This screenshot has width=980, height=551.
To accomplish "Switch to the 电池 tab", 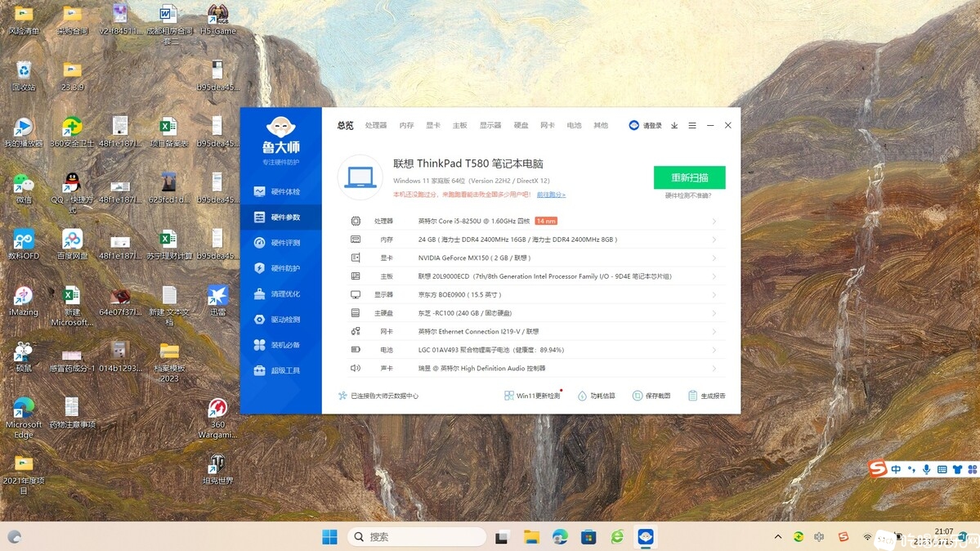I will point(574,126).
